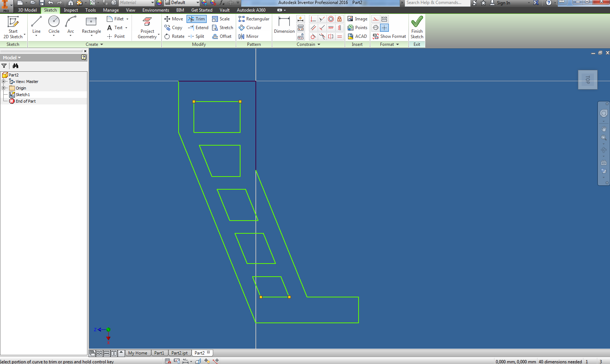Toggle Centerline format
The image size is (610, 364).
point(376,28)
